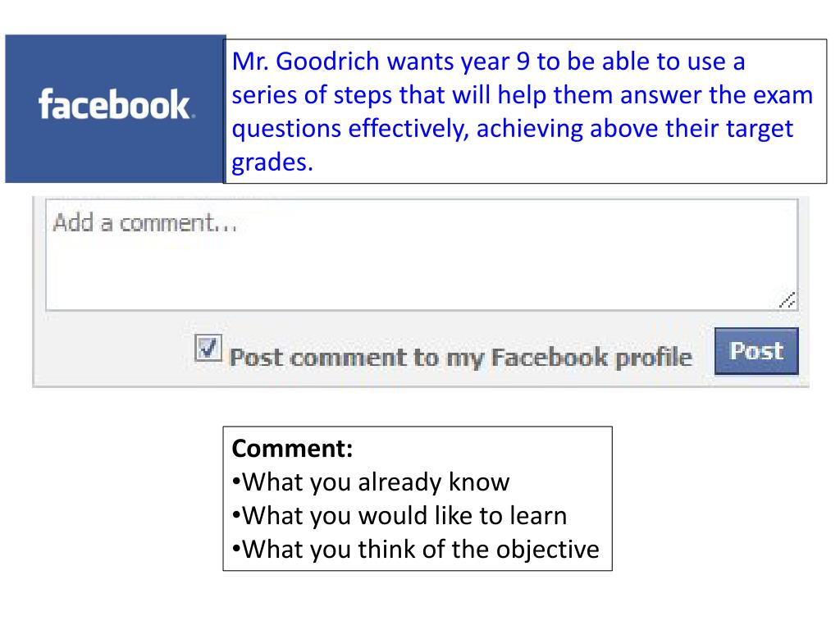Click the word 'grades.' in the objective box

pos(272,162)
